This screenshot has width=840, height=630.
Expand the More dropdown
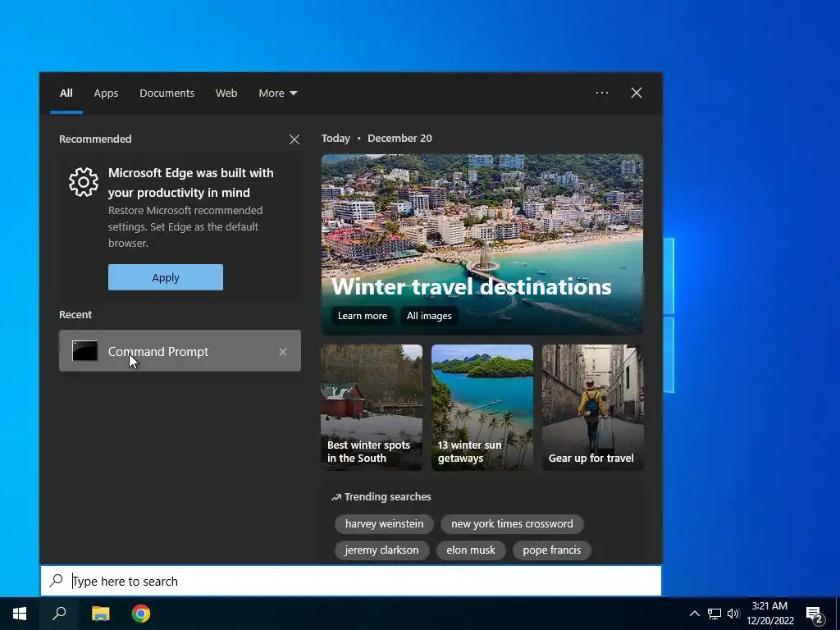click(x=277, y=94)
